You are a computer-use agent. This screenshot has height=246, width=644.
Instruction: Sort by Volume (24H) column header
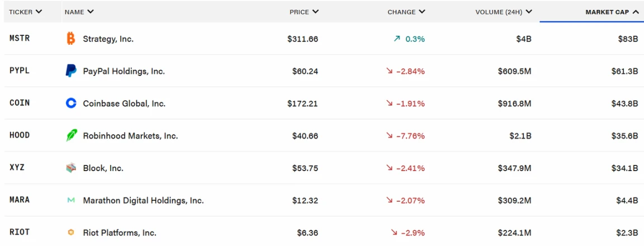[504, 12]
